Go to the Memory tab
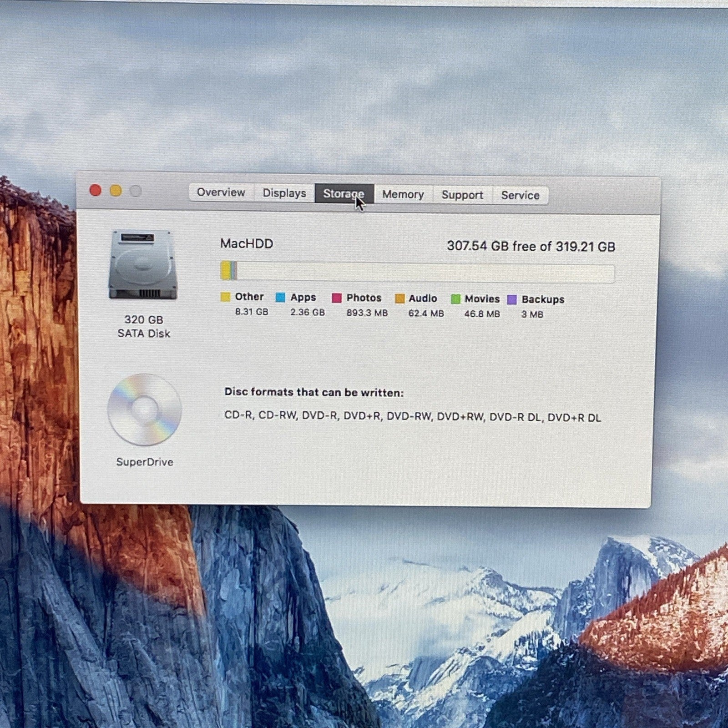The height and width of the screenshot is (728, 728). tap(403, 195)
